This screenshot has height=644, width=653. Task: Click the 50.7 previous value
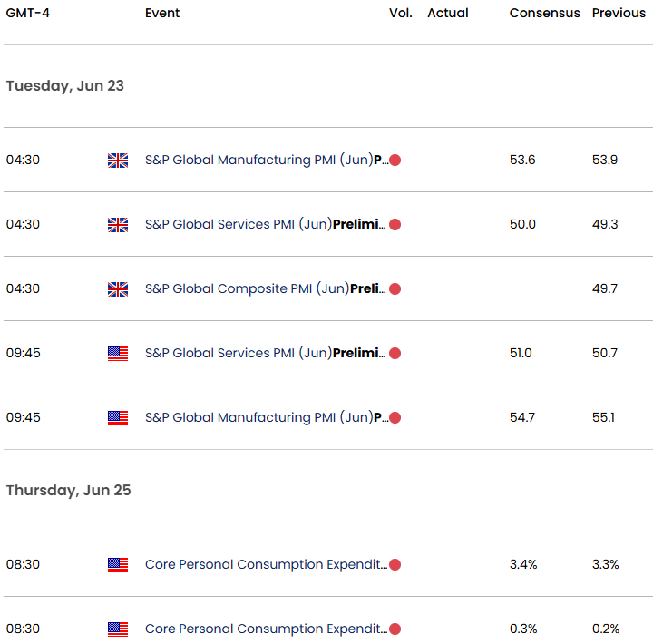[x=605, y=353]
